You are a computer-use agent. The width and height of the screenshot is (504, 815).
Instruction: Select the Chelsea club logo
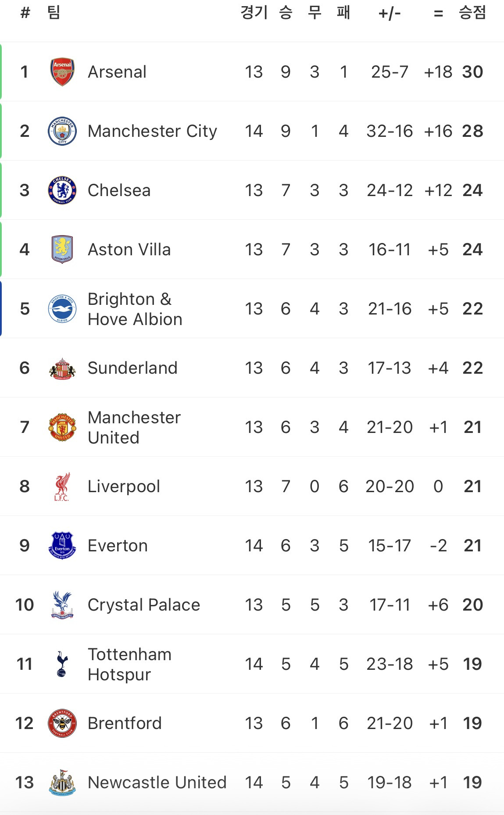click(62, 190)
